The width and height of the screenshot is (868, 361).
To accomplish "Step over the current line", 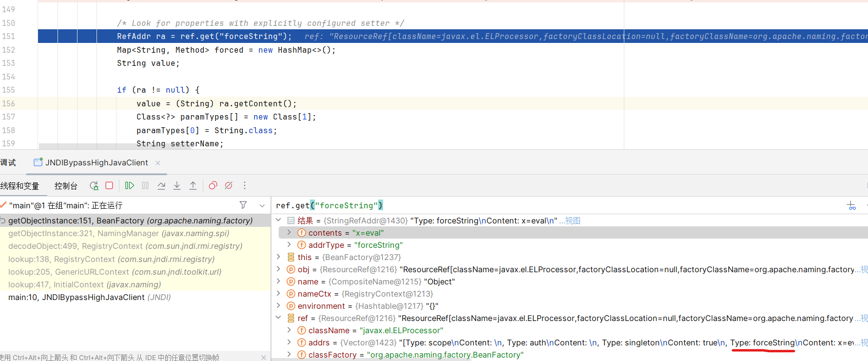I will pyautogui.click(x=161, y=185).
